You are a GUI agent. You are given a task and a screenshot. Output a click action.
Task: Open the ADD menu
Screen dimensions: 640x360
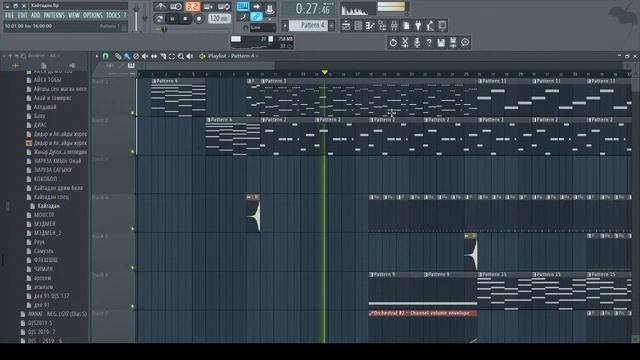[36, 15]
